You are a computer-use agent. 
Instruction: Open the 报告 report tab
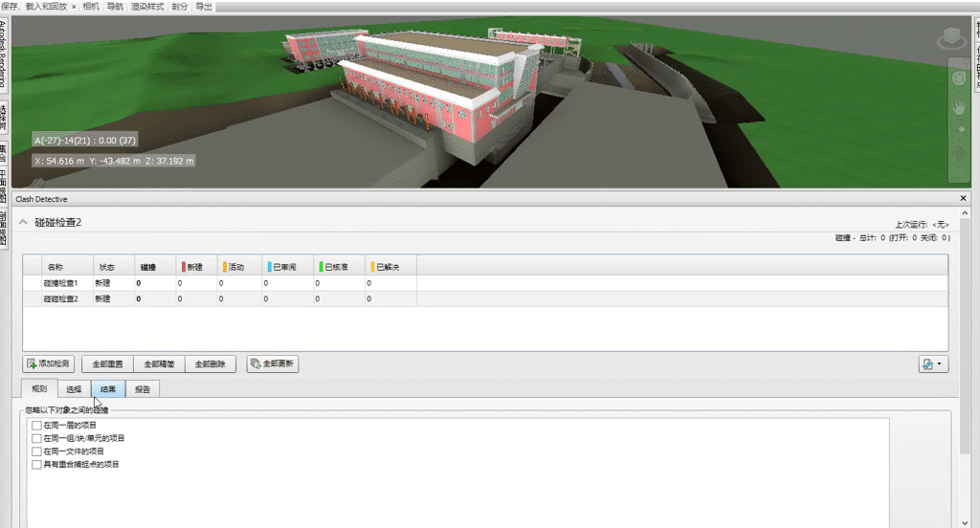pos(143,389)
